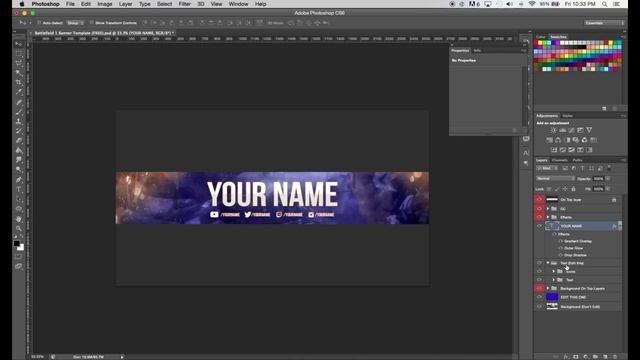Open the layer Opacity dropdown arrow
The image size is (640, 360).
(608, 178)
